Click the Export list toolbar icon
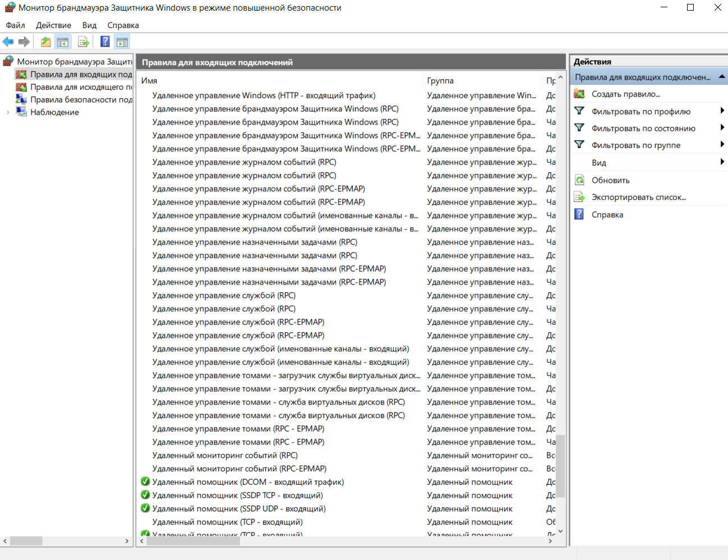The height and width of the screenshot is (560, 728). [x=84, y=42]
